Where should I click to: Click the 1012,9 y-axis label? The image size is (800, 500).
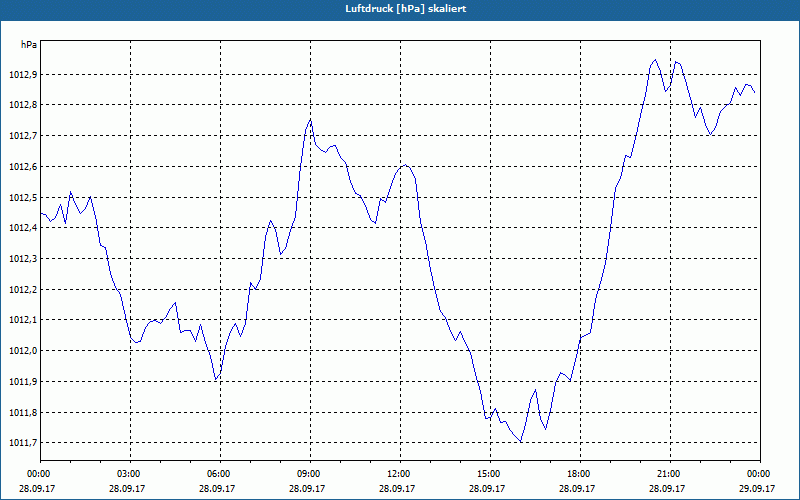click(23, 75)
